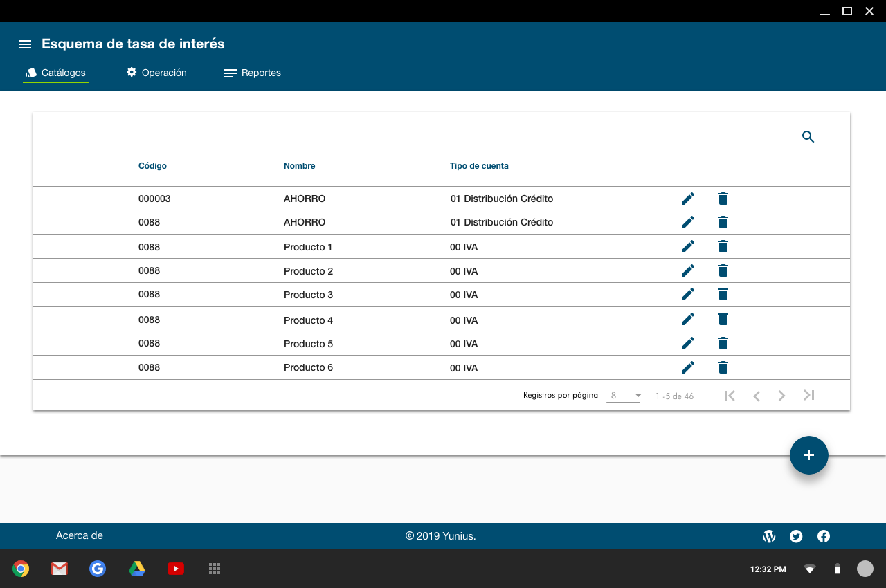Select the Catálogos tab
Screen dimensions: 886x588
pyautogui.click(x=55, y=73)
